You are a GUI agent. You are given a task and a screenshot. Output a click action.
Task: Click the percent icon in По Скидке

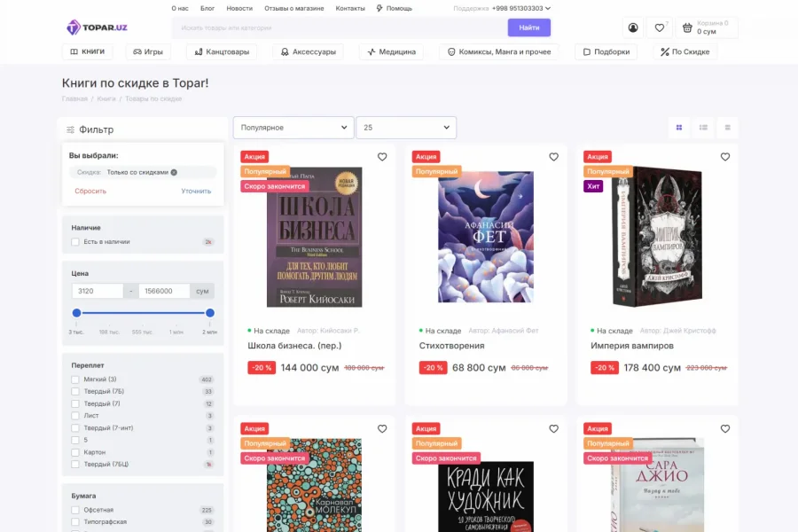coord(665,51)
